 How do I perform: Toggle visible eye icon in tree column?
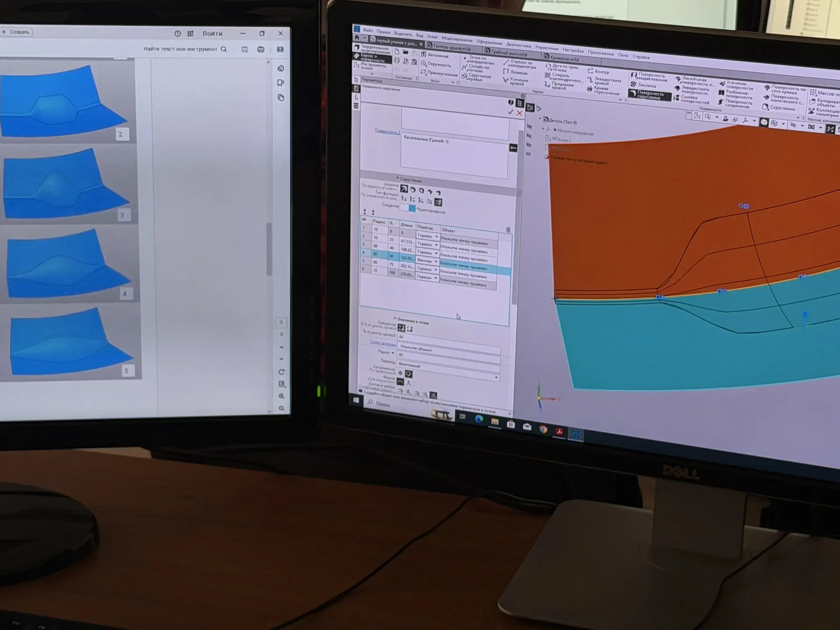coord(528,154)
